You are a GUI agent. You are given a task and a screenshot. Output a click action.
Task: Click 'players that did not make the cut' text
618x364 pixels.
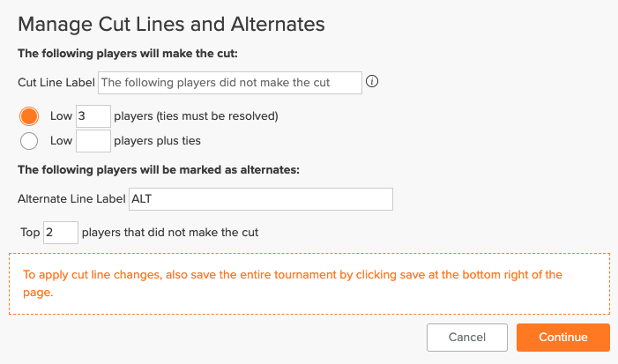coord(170,233)
